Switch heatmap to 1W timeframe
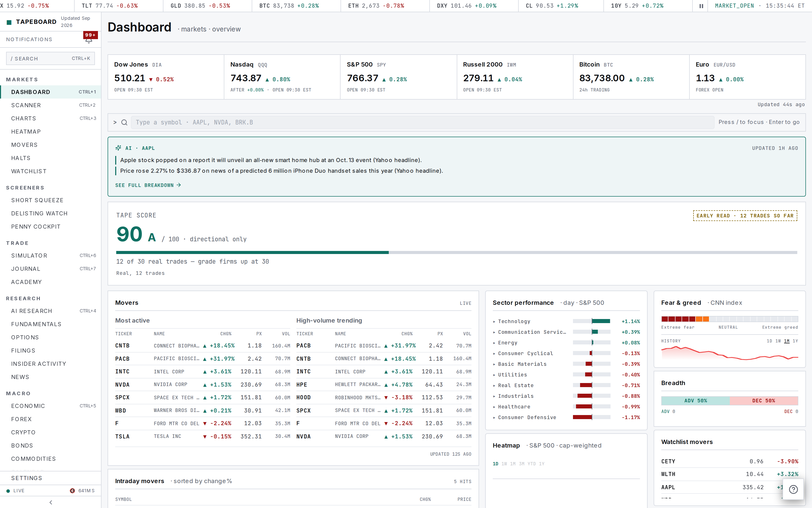Screen dimensions: 812x508 coord(504,464)
